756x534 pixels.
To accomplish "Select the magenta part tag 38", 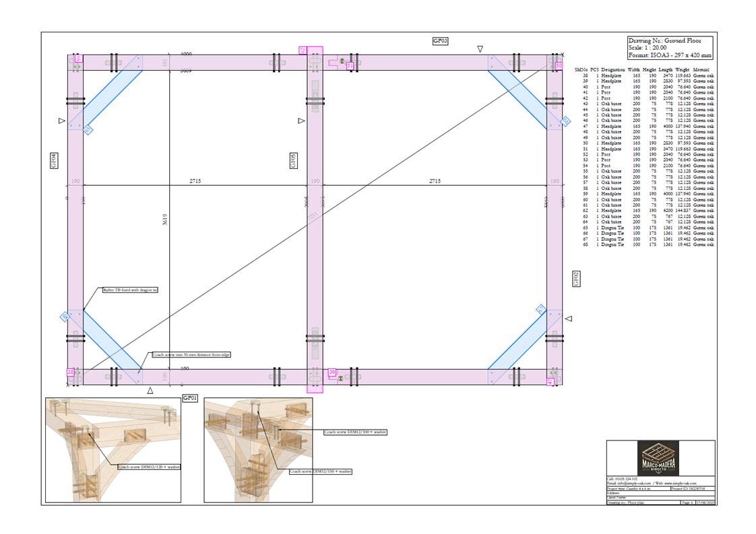I will click(70, 372).
